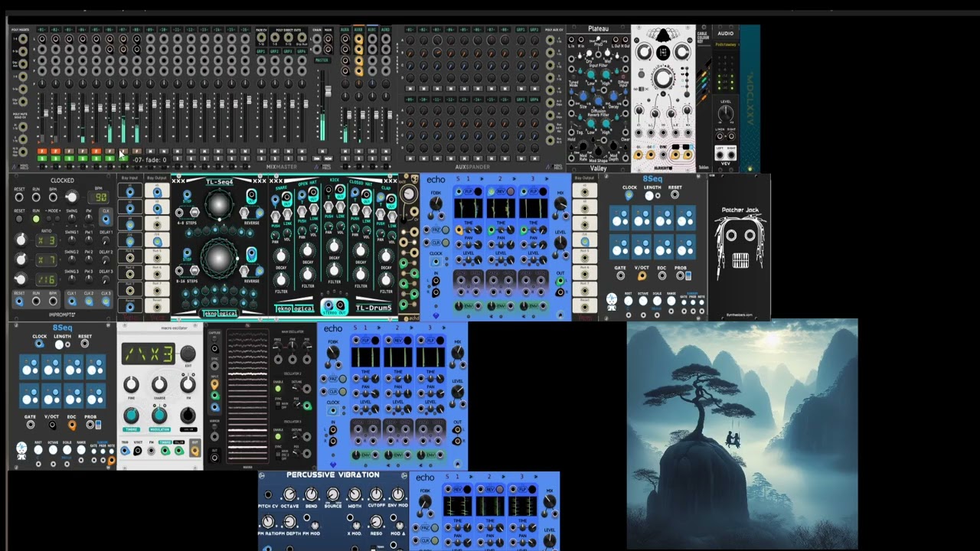Click the EDIT knob on macro oscillator

tap(187, 354)
